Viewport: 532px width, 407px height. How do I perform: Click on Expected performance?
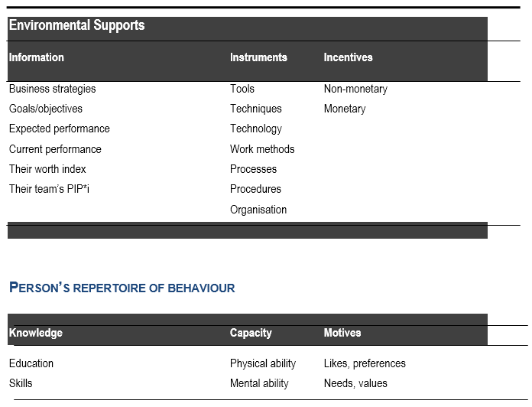(x=60, y=129)
